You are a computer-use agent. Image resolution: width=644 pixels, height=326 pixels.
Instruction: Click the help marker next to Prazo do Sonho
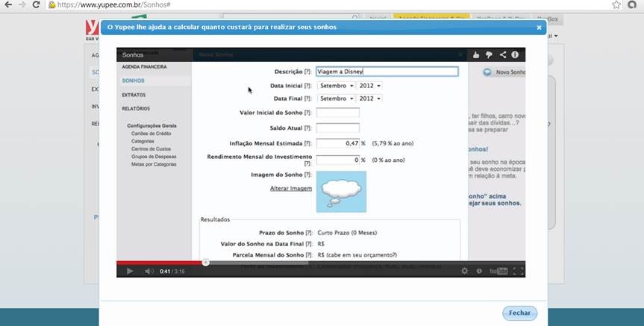tap(309, 233)
